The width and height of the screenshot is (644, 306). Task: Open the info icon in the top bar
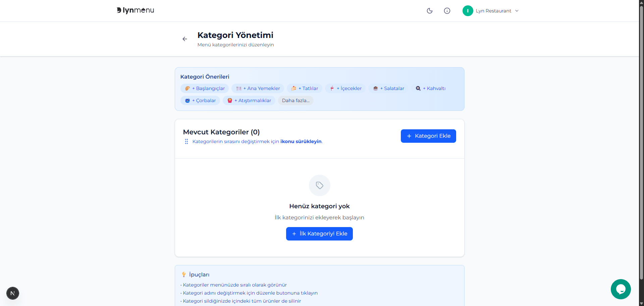click(x=447, y=11)
